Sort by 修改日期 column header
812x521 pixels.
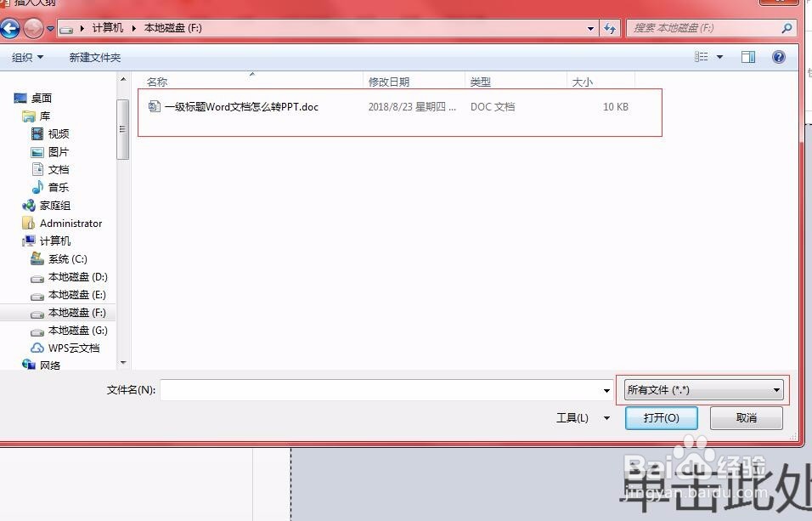point(389,82)
